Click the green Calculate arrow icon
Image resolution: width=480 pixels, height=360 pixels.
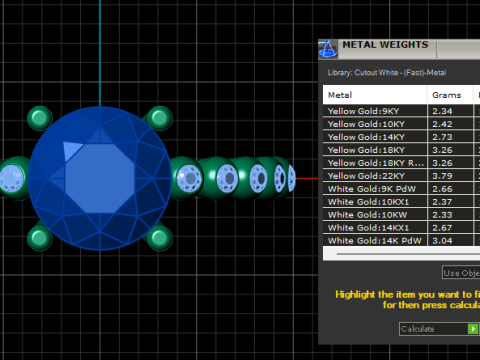click(x=473, y=329)
